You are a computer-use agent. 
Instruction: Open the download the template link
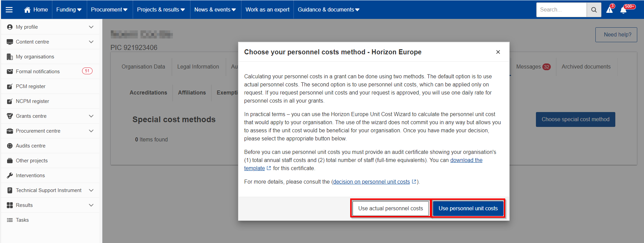(x=466, y=160)
